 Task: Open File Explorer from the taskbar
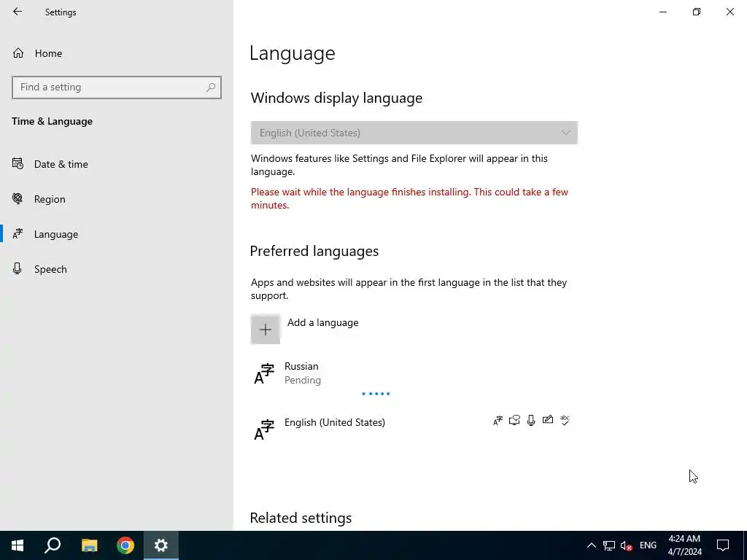(89, 545)
